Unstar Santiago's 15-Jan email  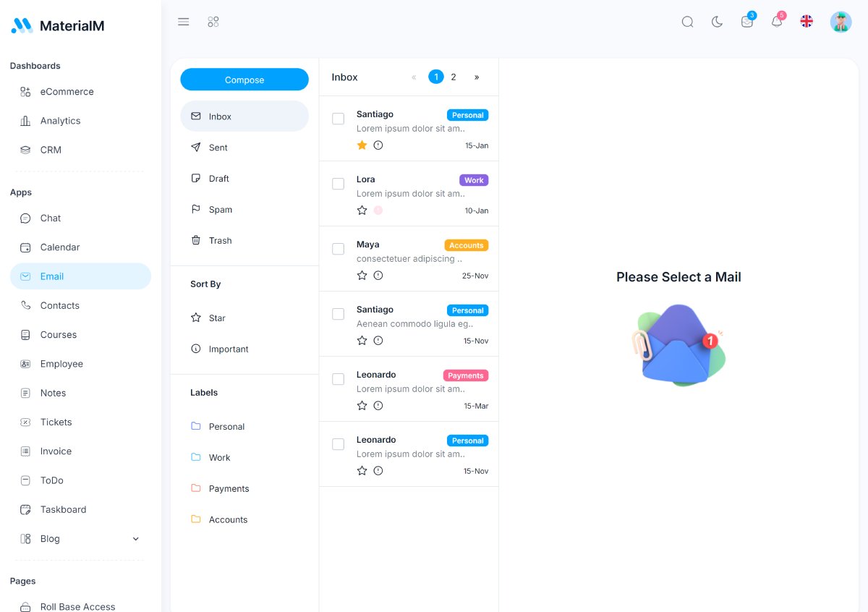click(x=362, y=145)
